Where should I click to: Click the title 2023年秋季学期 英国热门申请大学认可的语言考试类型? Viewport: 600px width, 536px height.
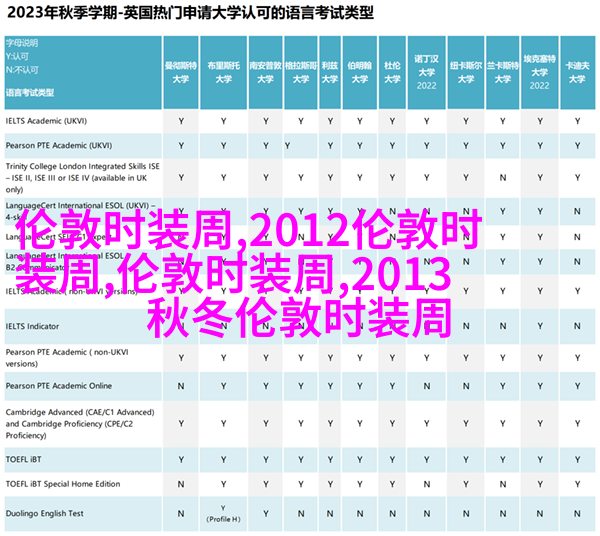pyautogui.click(x=190, y=13)
